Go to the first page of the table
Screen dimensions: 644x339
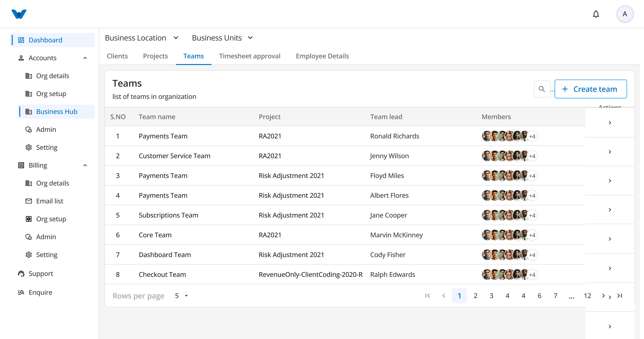pos(427,296)
